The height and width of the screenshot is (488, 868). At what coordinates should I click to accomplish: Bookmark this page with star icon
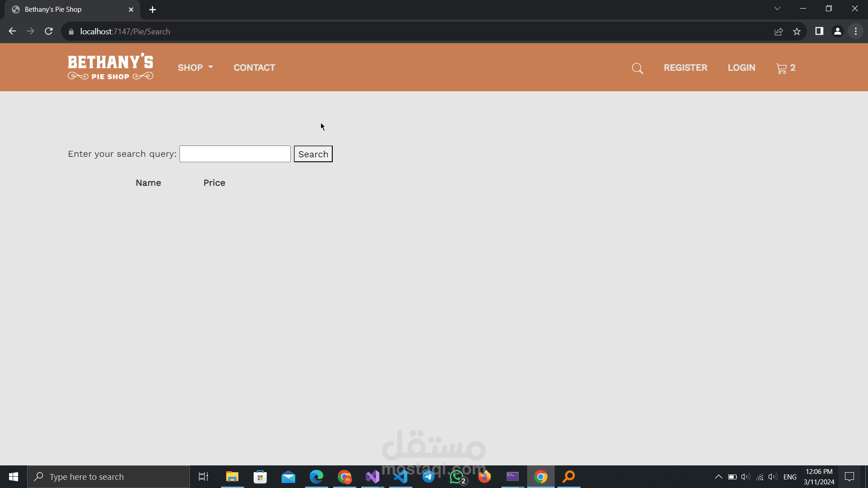coord(797,32)
